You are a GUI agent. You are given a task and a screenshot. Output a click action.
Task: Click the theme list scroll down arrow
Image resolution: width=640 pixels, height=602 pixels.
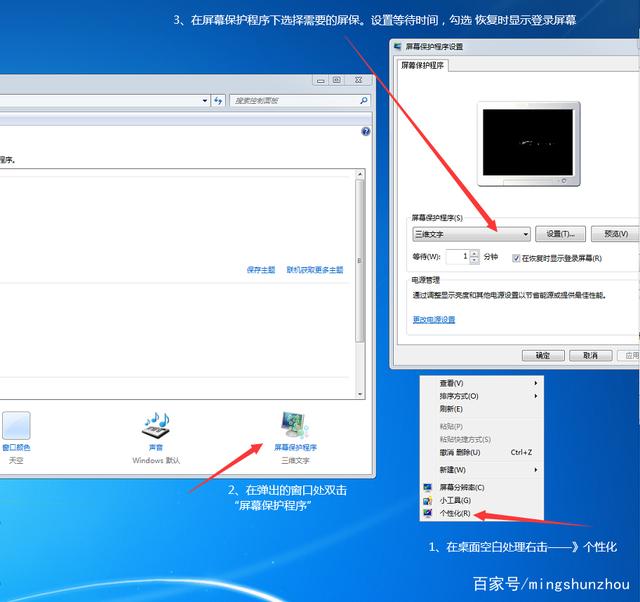coord(360,394)
